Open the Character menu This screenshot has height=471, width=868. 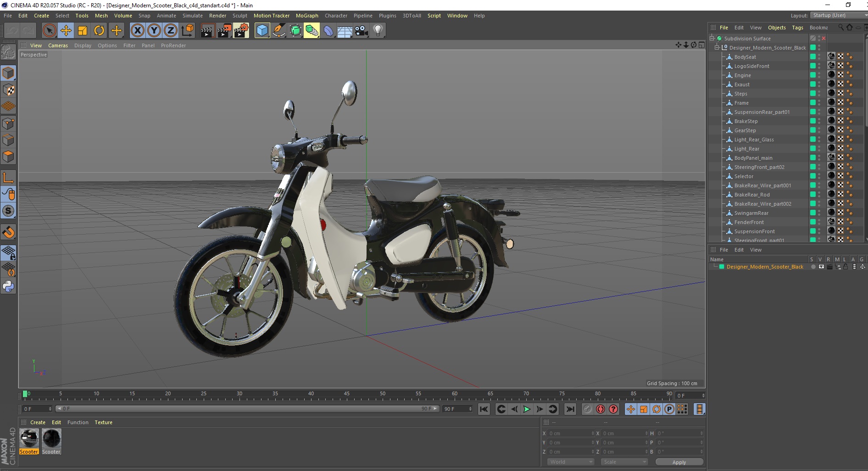click(336, 16)
